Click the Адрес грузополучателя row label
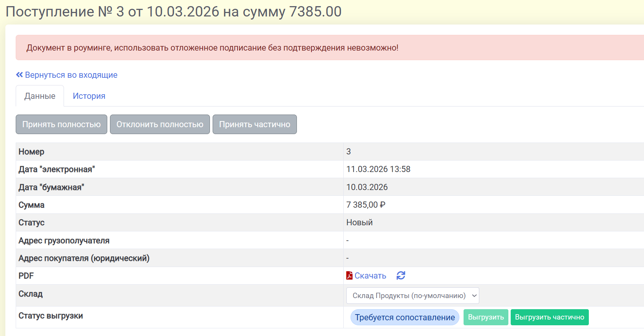 [64, 241]
